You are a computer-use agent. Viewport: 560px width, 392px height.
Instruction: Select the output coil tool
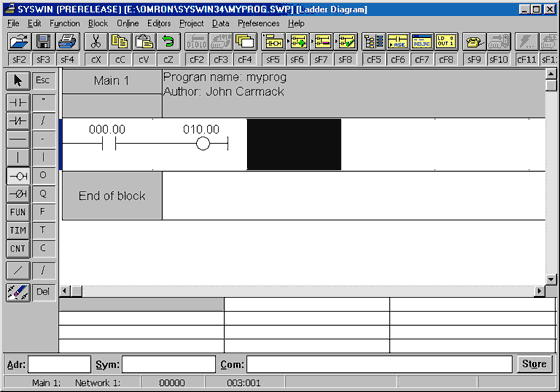18,176
